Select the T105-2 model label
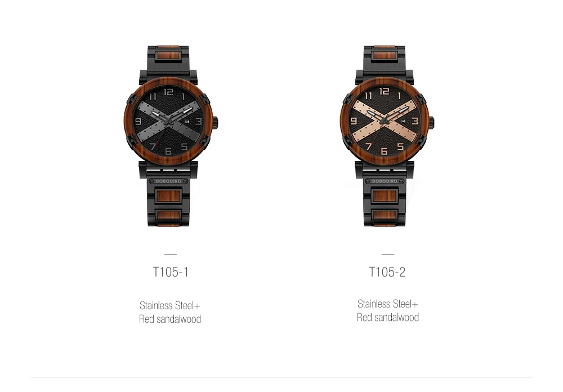 (387, 272)
